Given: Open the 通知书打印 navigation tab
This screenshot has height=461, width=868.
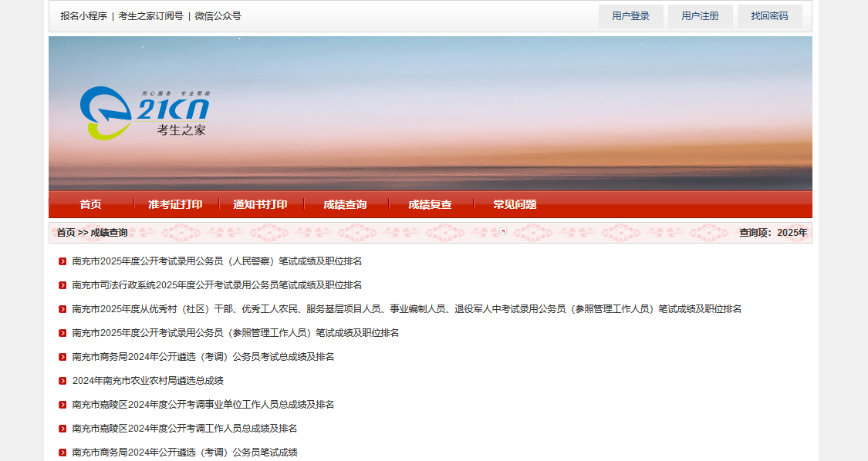Looking at the screenshot, I should pos(260,205).
